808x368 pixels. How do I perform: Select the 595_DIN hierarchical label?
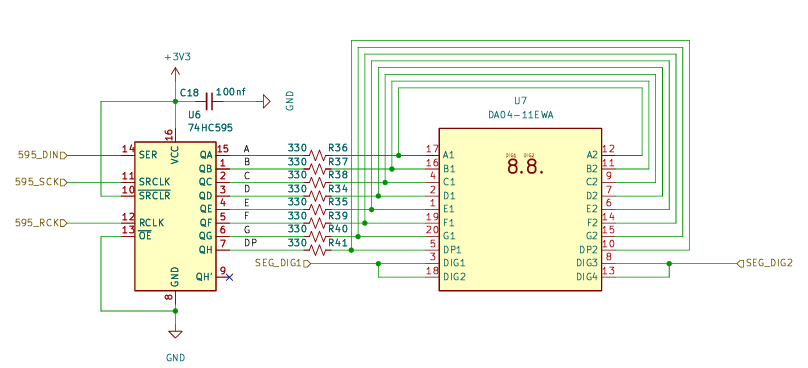42,155
